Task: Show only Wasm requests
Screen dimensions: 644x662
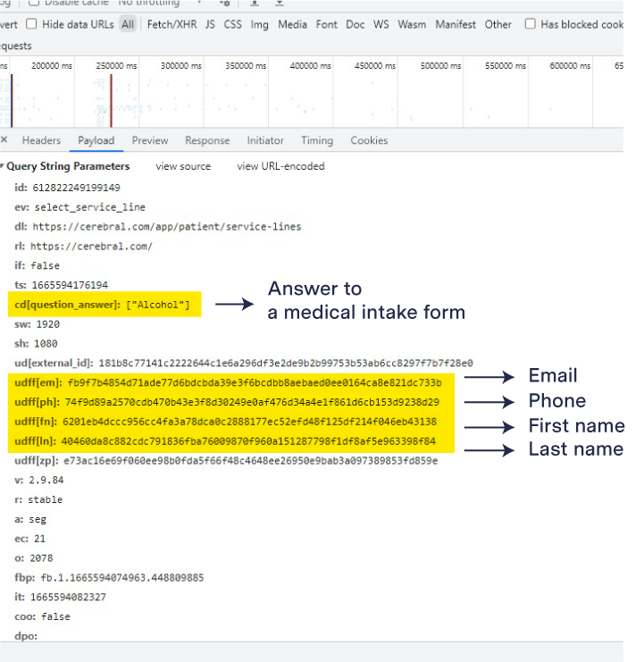Action: (412, 24)
